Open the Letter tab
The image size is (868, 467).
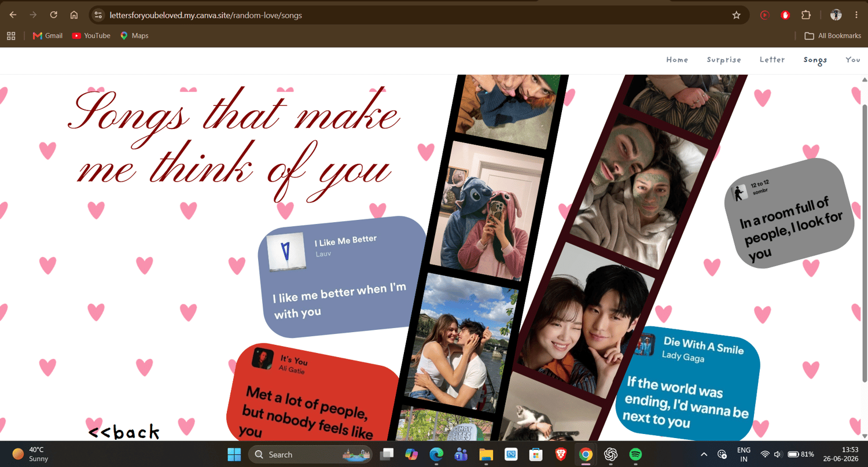click(x=773, y=60)
